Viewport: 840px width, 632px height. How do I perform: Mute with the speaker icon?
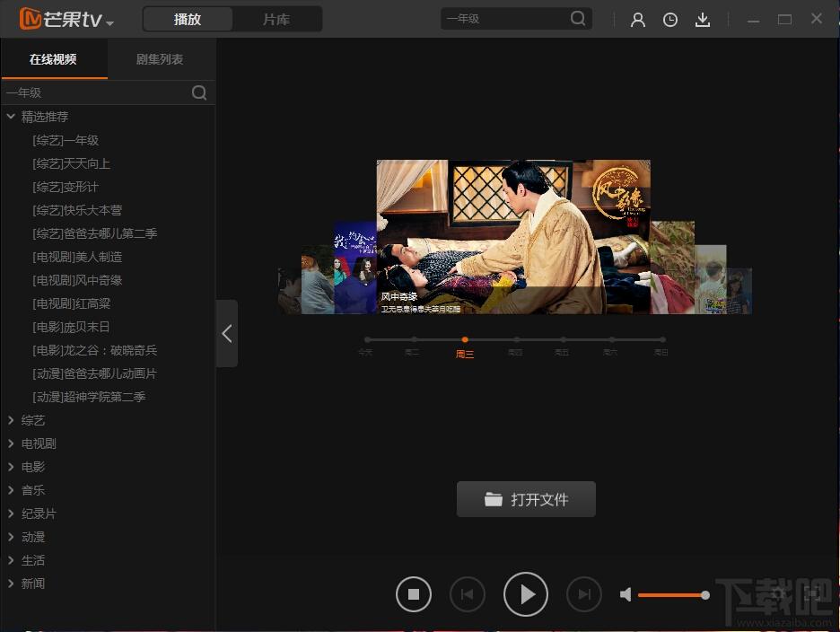pos(626,594)
